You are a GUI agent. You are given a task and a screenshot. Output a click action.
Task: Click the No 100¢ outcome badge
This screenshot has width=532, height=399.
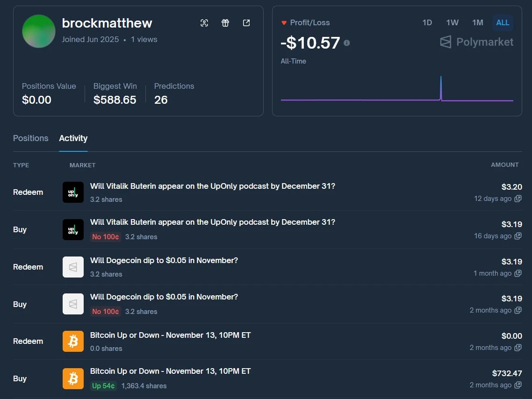tap(106, 236)
